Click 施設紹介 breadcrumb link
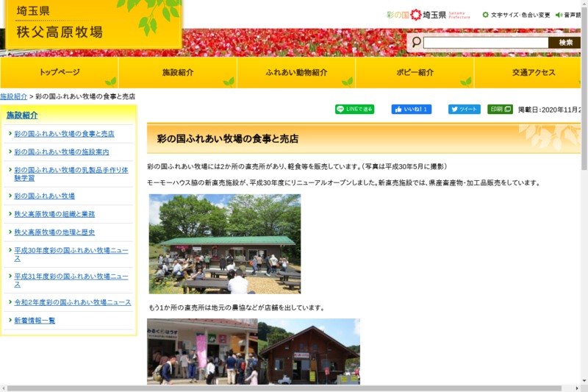This screenshot has width=588, height=392. (13, 96)
